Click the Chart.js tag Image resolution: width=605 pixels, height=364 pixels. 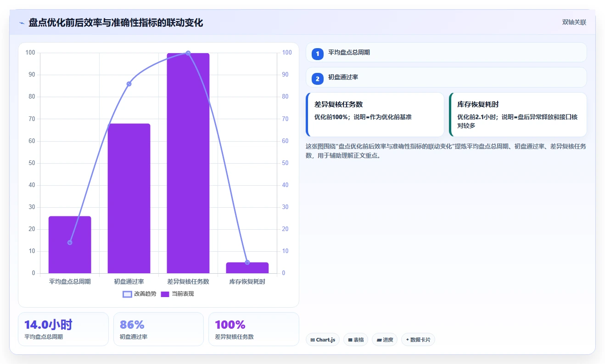point(323,340)
